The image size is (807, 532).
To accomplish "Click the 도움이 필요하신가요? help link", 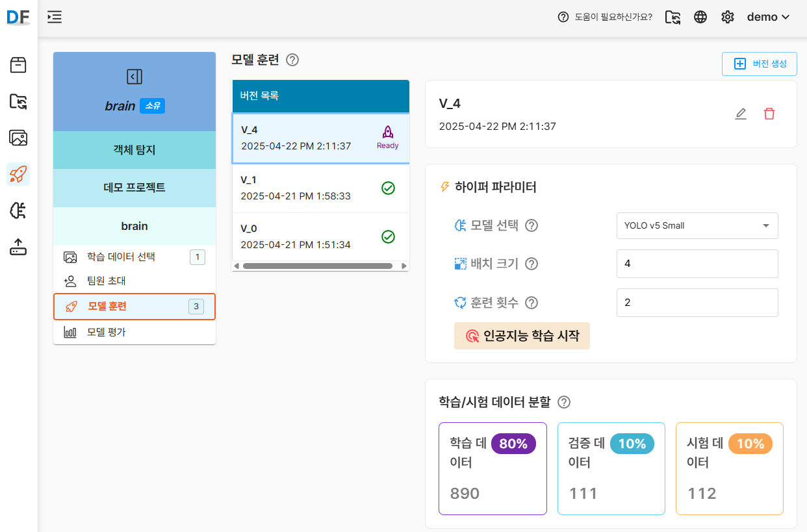I will pos(613,17).
